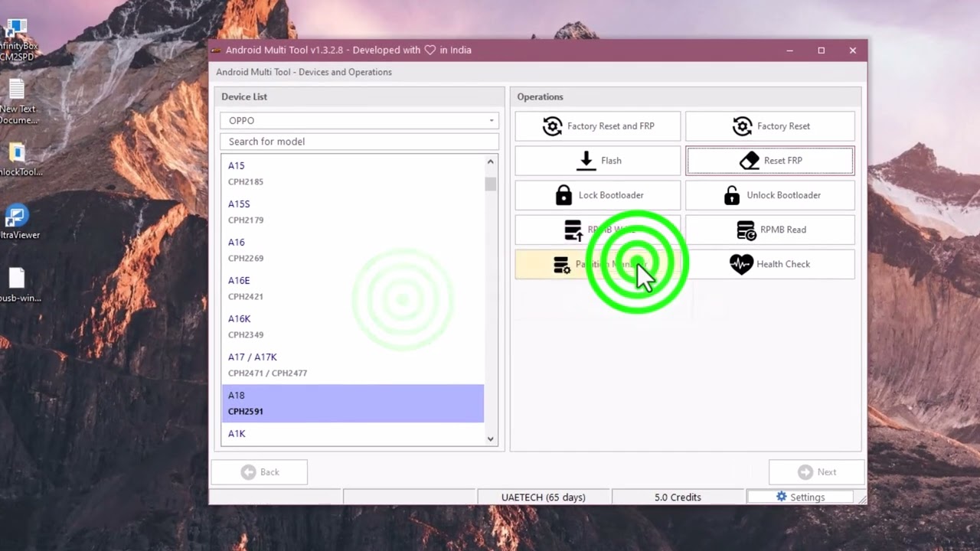Minimize the Android Multi Tool window
The width and height of the screenshot is (980, 551).
coord(789,51)
